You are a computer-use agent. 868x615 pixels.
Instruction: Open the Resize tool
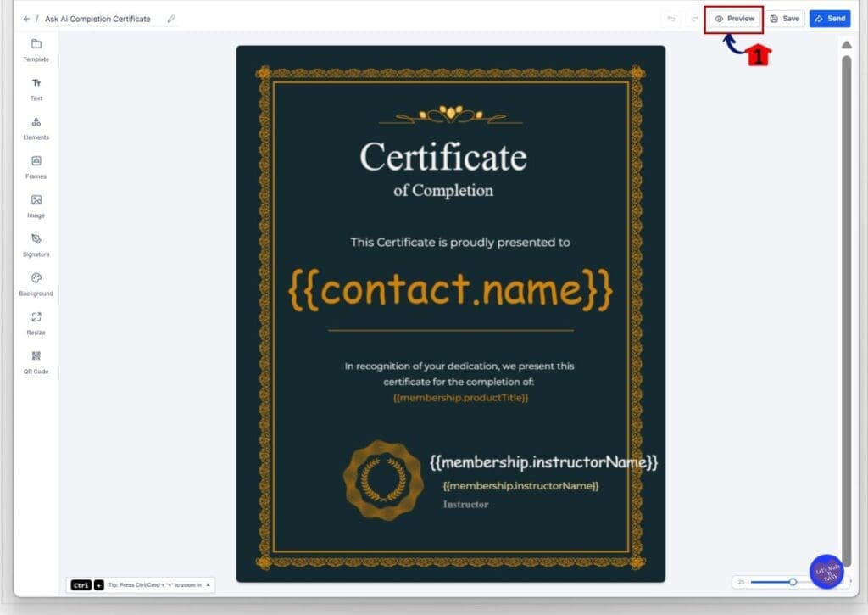[x=36, y=323]
